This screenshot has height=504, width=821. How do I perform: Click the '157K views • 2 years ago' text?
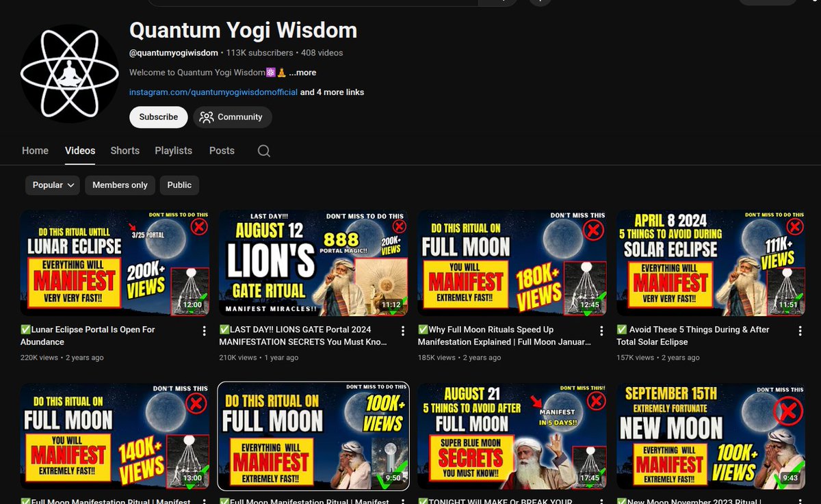click(658, 358)
